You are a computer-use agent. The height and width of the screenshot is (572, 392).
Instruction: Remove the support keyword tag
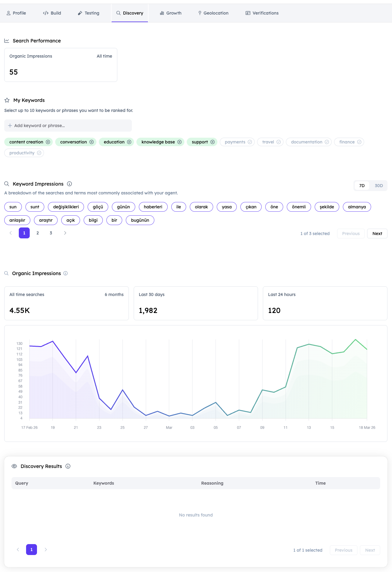tap(213, 142)
